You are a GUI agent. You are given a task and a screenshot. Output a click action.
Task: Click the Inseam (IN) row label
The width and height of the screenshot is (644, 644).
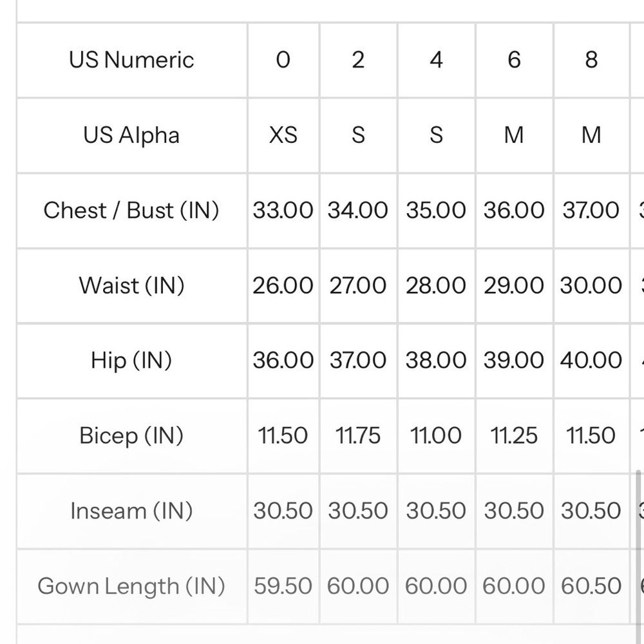tap(131, 511)
